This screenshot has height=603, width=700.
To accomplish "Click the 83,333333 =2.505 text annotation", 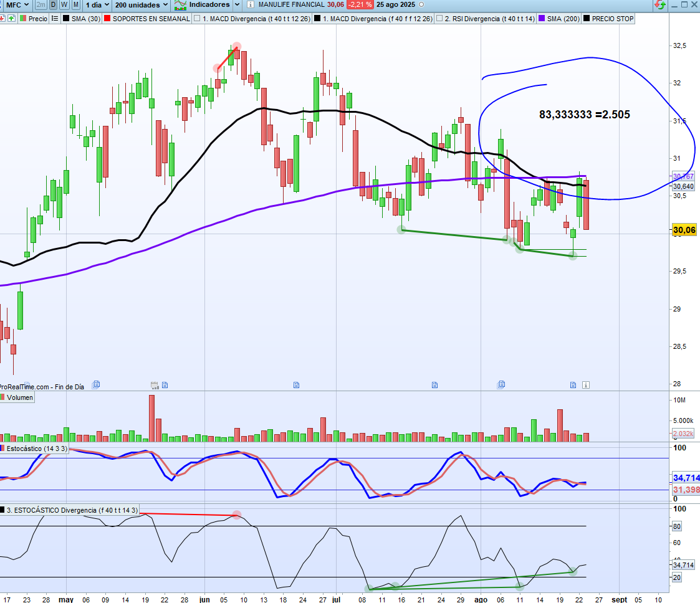I will pos(585,115).
